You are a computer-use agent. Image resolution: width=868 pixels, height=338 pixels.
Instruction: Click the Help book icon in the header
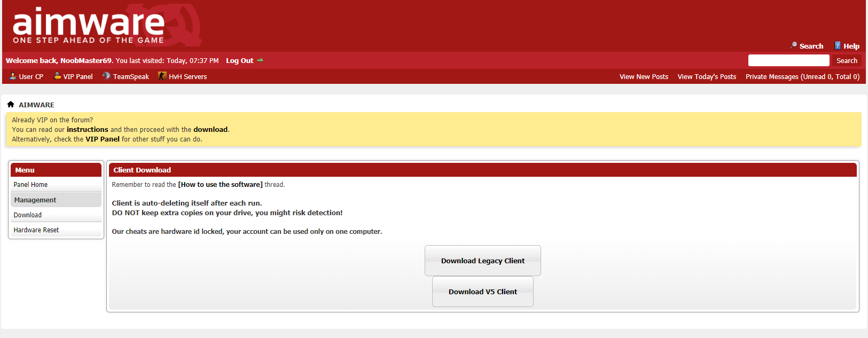pos(838,45)
